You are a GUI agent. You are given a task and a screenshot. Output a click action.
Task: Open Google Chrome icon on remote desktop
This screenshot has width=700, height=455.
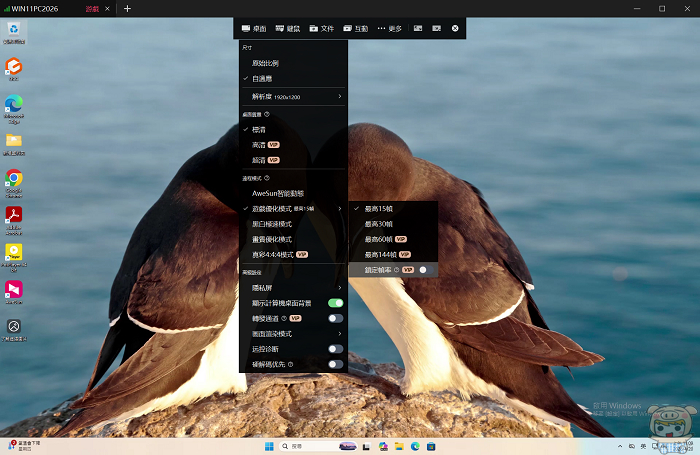(14, 179)
